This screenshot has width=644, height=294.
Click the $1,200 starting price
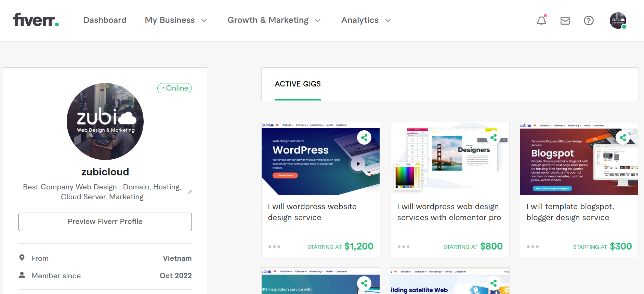[359, 246]
